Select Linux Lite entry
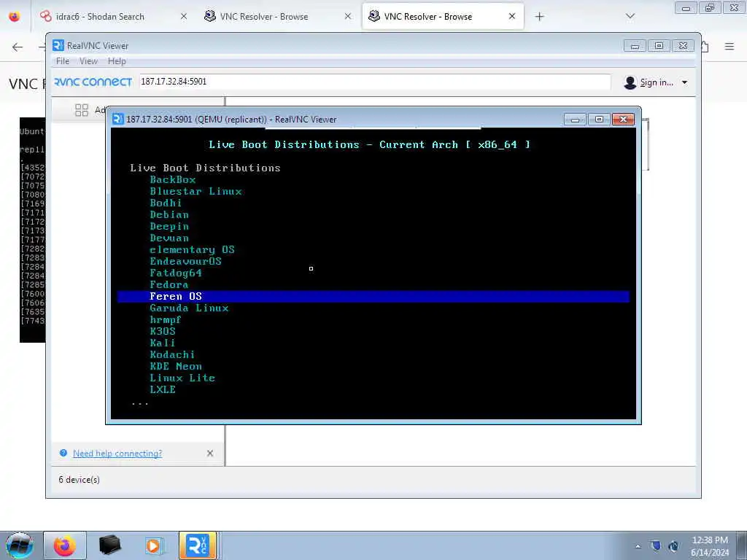This screenshot has width=747, height=560. click(x=182, y=378)
